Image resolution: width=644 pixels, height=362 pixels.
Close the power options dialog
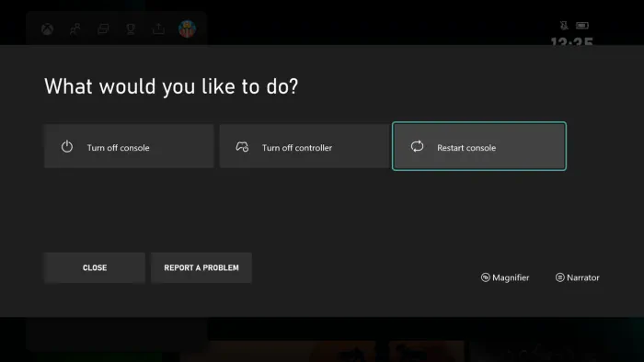point(95,267)
